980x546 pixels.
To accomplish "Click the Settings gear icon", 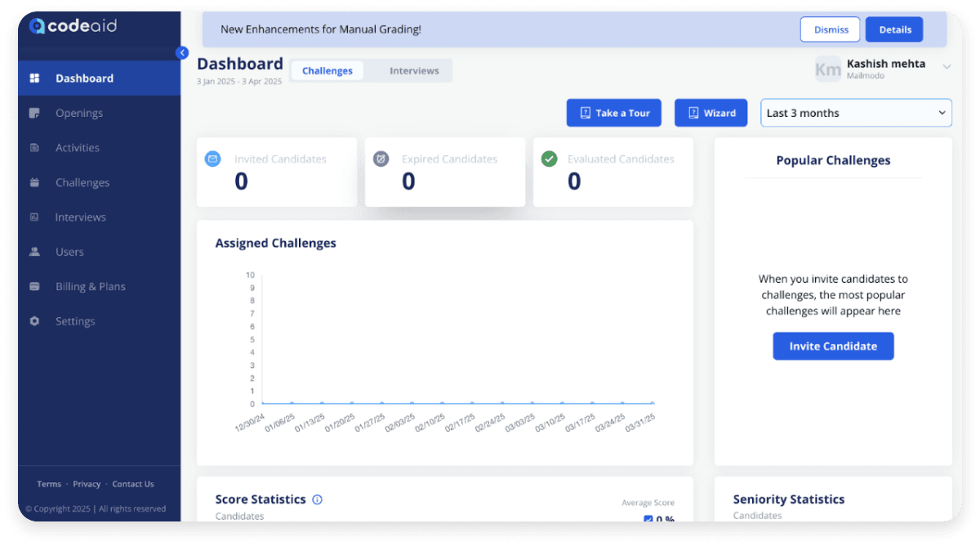I will coord(34,321).
